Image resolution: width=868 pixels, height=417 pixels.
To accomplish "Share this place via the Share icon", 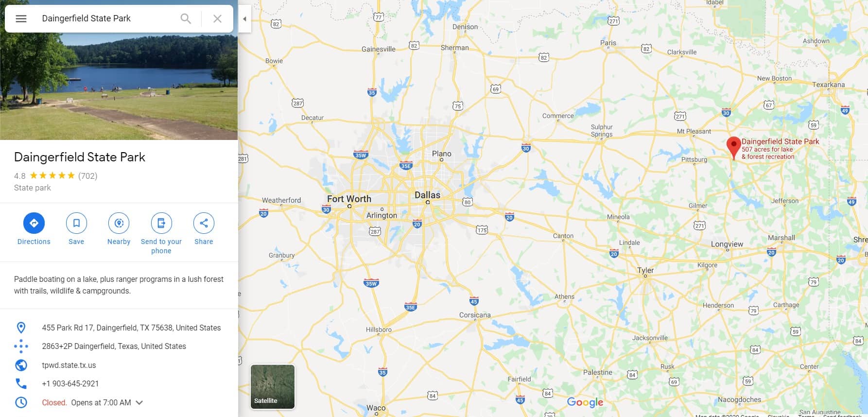I will (204, 223).
